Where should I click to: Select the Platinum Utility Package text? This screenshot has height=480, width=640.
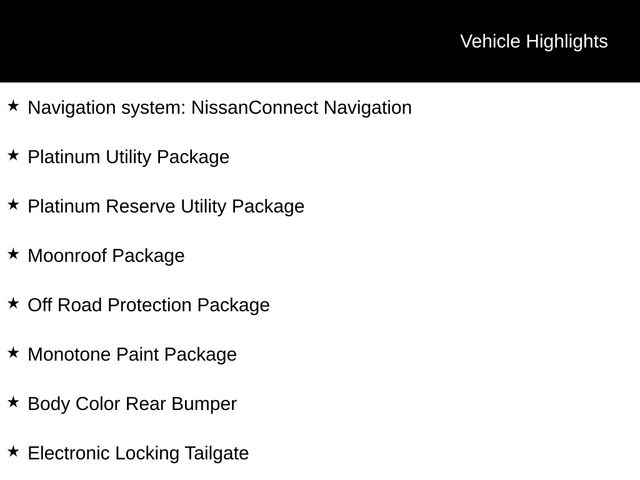tap(128, 157)
